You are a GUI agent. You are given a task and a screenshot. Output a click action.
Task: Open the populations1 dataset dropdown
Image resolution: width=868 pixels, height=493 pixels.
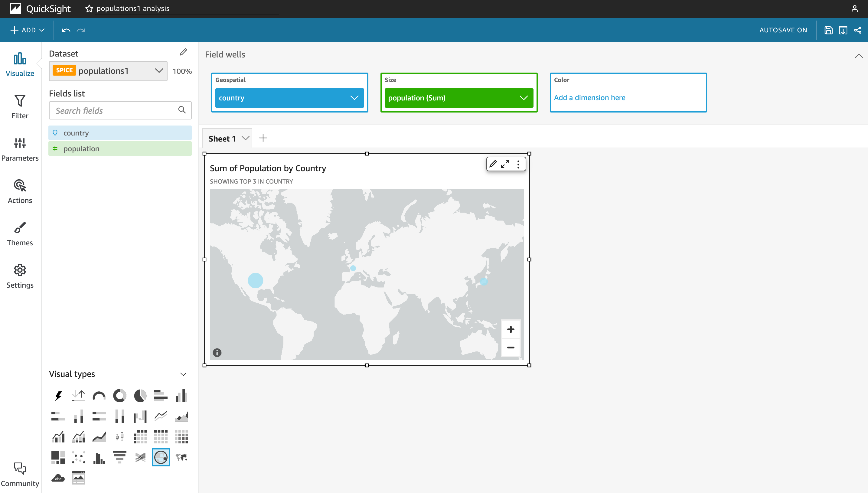[108, 71]
